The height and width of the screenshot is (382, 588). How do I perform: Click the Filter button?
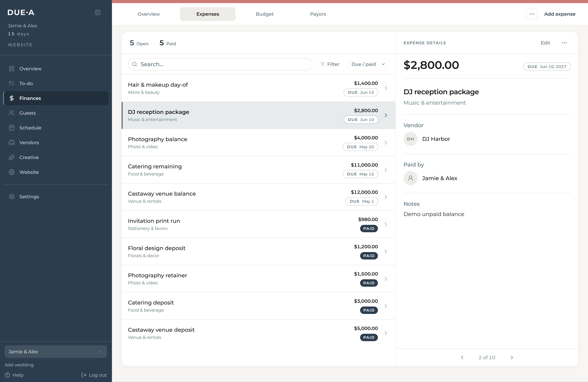[x=330, y=64]
